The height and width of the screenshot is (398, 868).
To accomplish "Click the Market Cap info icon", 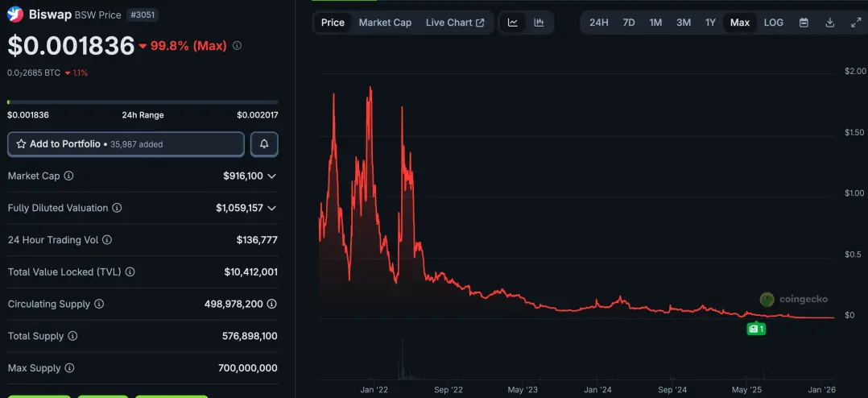I will (68, 176).
